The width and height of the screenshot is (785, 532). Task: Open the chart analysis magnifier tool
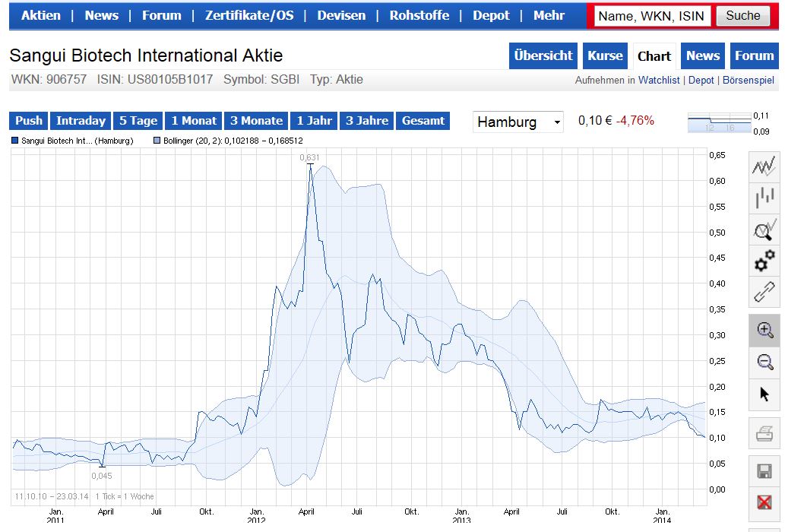coord(764,230)
